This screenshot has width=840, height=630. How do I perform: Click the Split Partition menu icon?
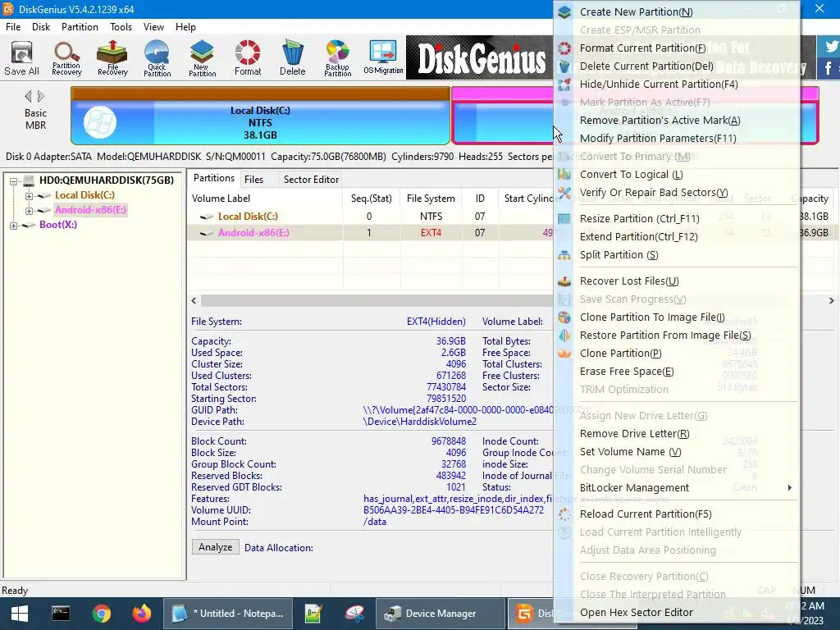coord(564,255)
